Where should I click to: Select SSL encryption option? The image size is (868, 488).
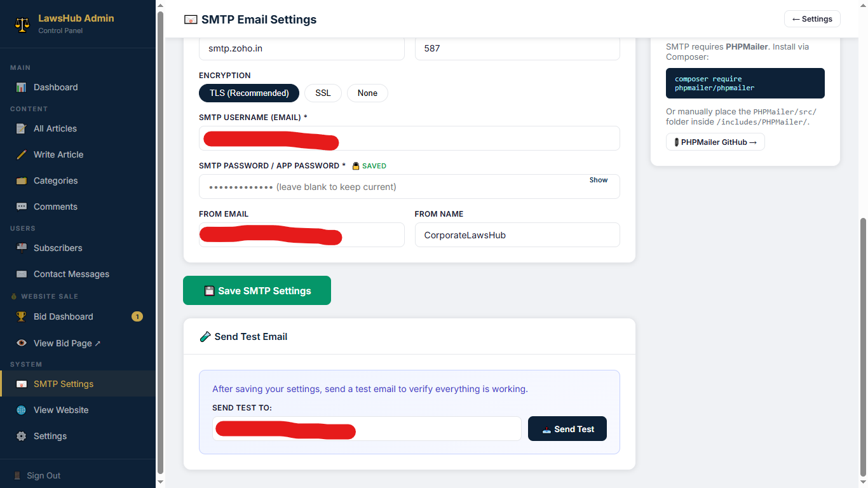323,93
